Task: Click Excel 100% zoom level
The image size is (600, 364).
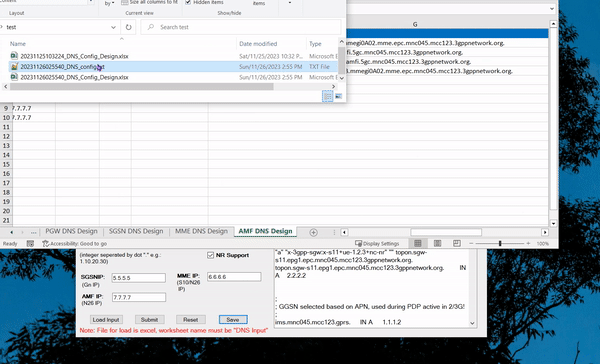Action: (x=543, y=243)
